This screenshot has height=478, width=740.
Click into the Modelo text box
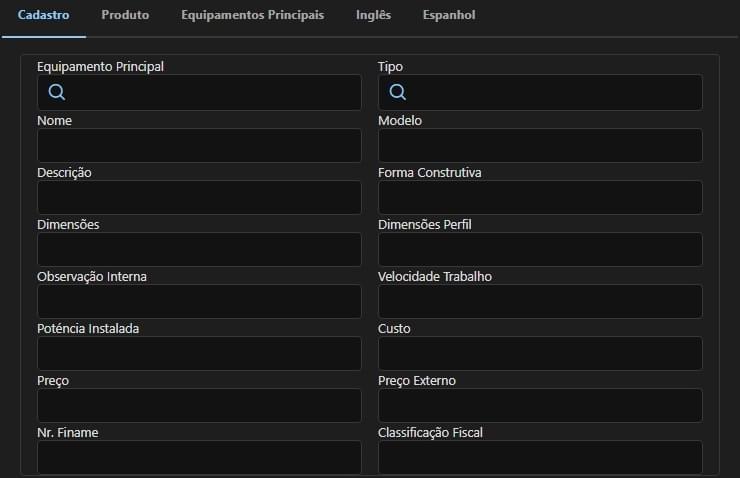pos(540,146)
